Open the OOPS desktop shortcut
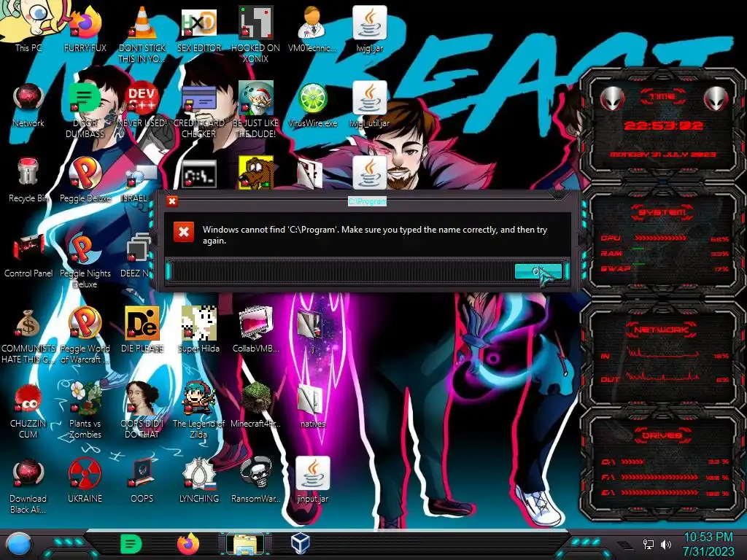This screenshot has width=747, height=560. pos(142,480)
